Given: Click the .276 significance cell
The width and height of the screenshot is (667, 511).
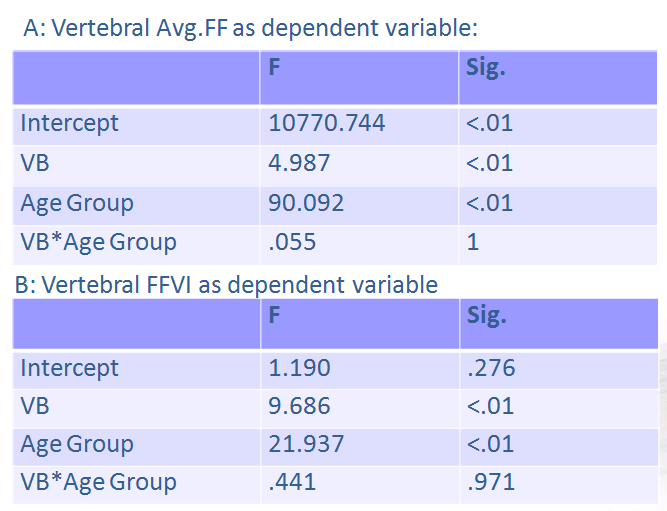Looking at the screenshot, I should tap(491, 368).
